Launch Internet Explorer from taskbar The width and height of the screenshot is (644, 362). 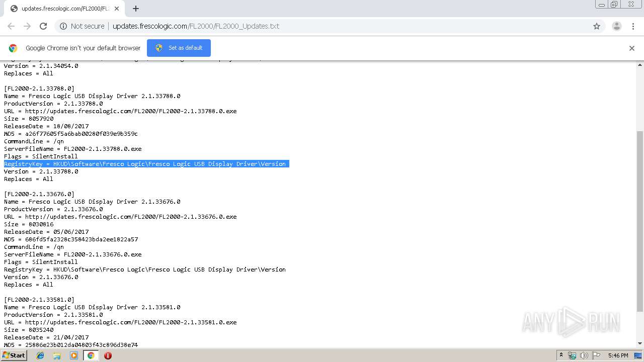(x=40, y=355)
